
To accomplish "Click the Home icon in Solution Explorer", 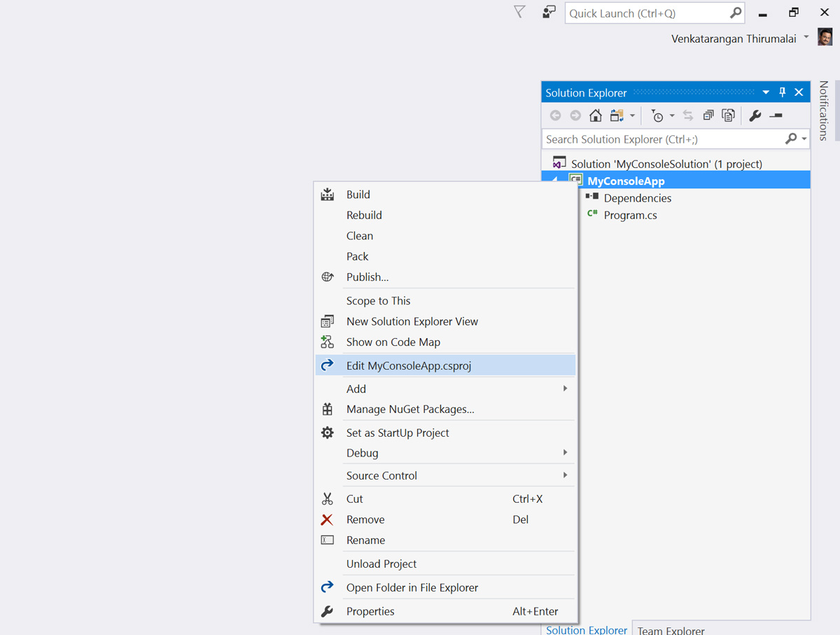I will (x=595, y=116).
